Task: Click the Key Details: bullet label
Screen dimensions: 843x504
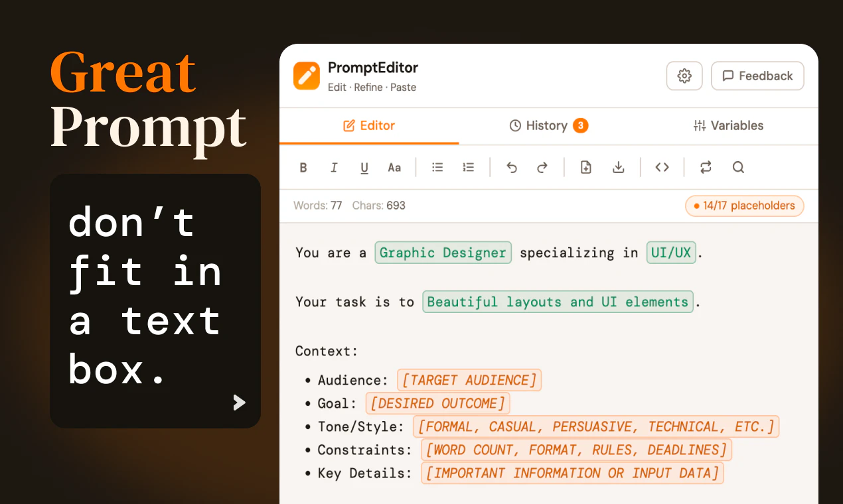Action: [365, 473]
